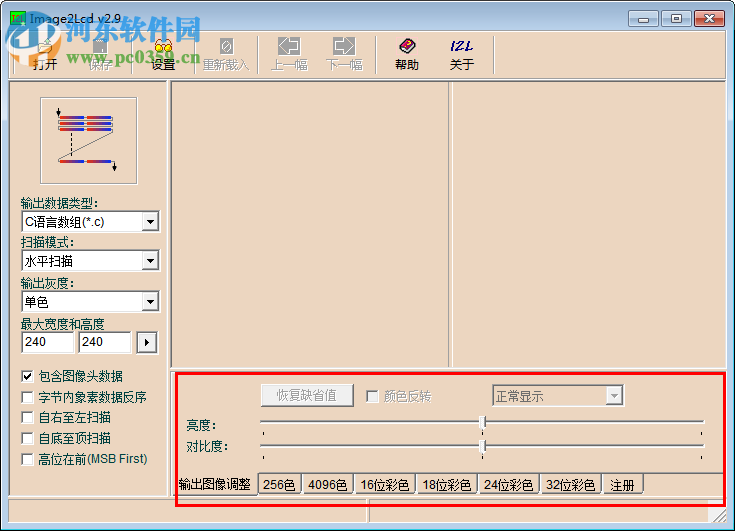Open an image with the 打开 toolbar icon
This screenshot has width=735, height=531.
[x=45, y=54]
